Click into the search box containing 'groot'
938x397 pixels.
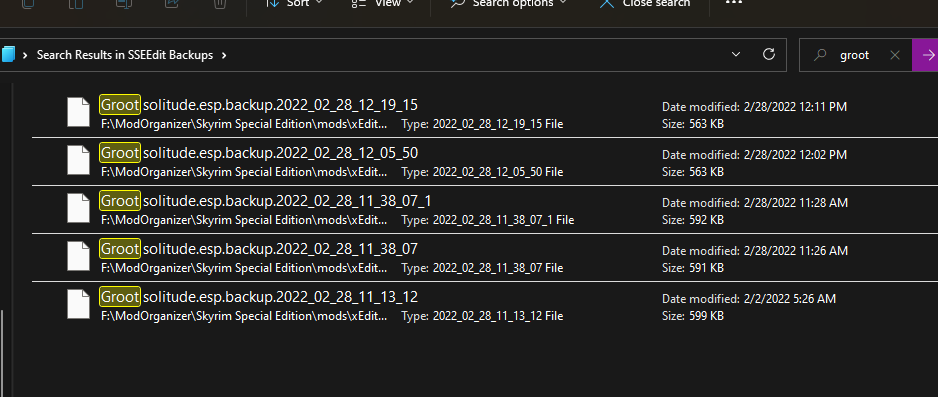(854, 55)
